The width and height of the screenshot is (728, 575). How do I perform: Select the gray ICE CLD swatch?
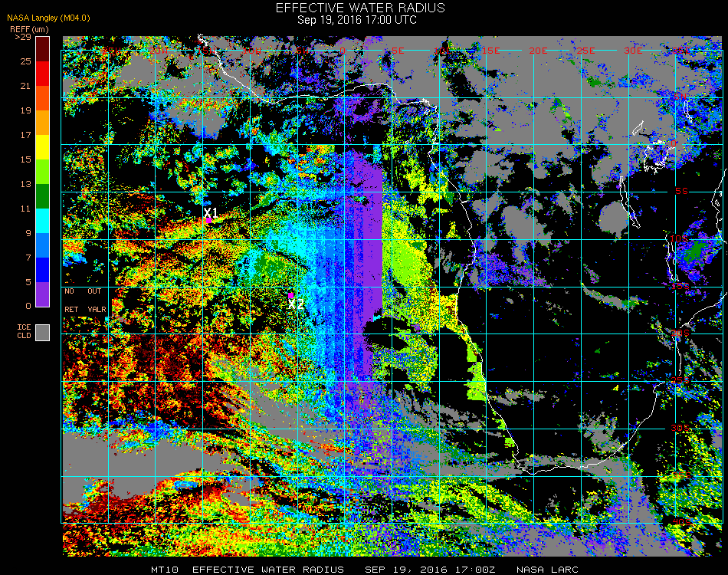pos(43,333)
